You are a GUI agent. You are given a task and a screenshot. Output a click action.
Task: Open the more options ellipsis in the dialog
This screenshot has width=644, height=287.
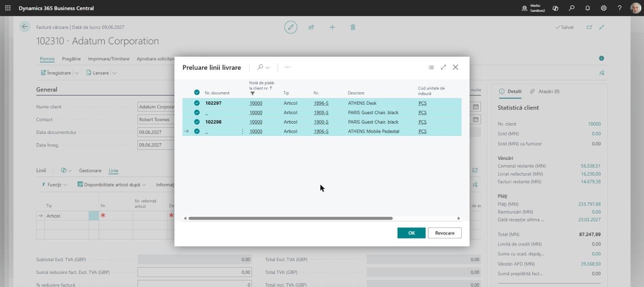click(x=287, y=67)
